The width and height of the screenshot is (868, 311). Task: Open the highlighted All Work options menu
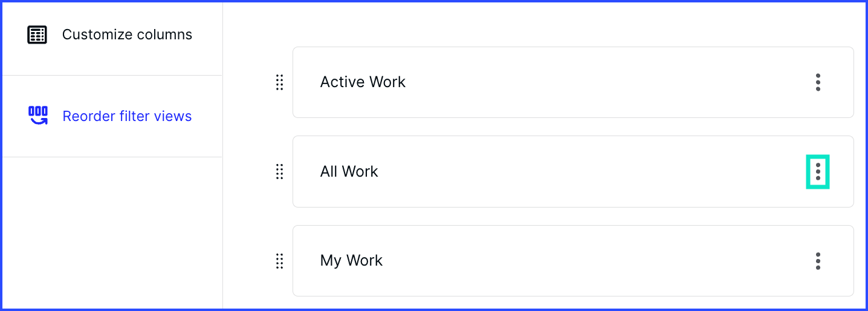tap(818, 172)
